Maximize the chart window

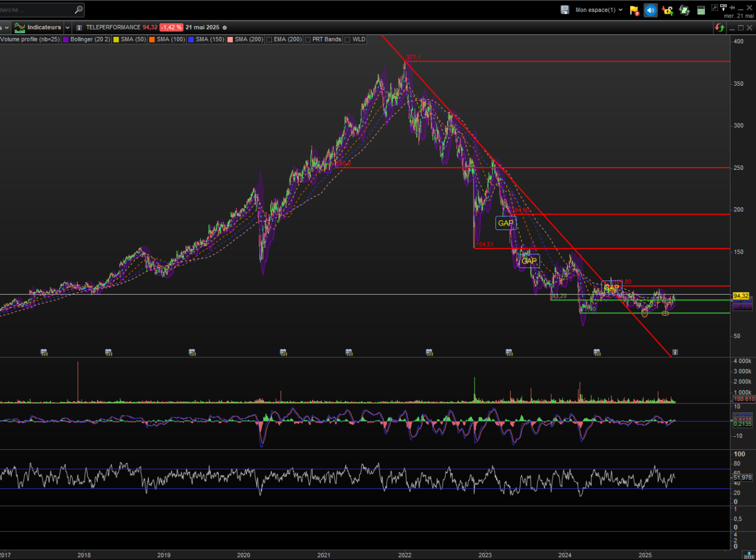click(741, 27)
